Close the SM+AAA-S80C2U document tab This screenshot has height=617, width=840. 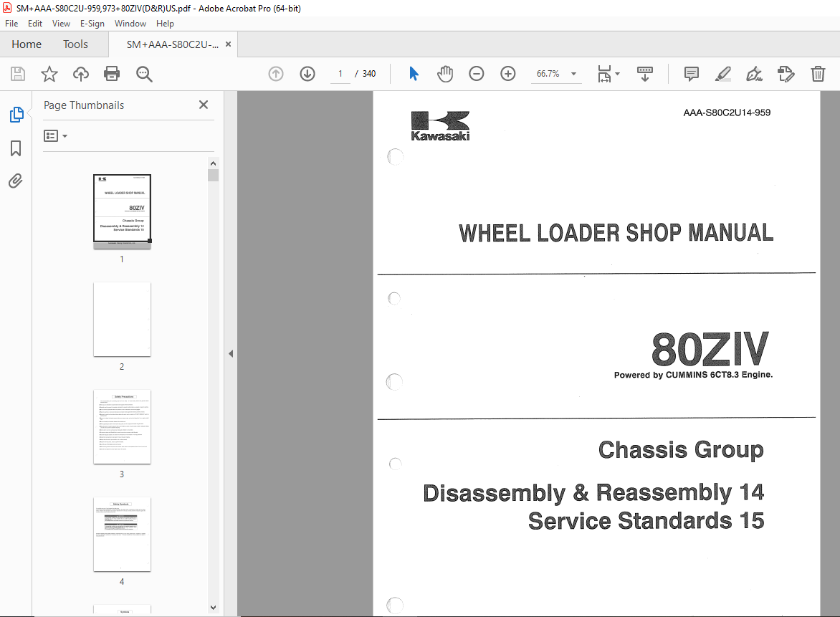click(228, 44)
